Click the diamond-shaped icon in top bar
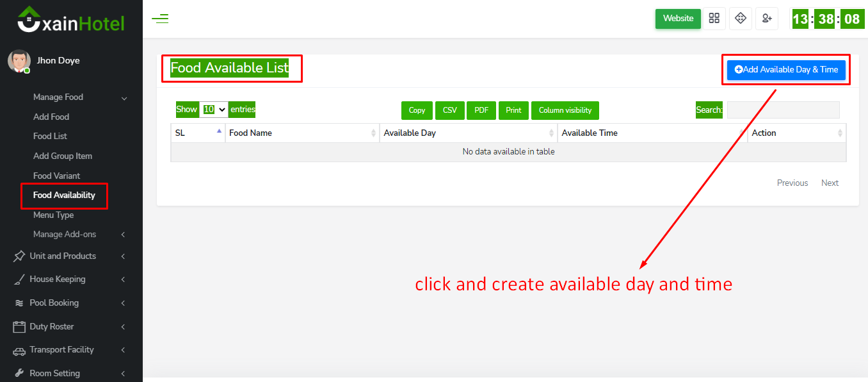 click(x=741, y=19)
